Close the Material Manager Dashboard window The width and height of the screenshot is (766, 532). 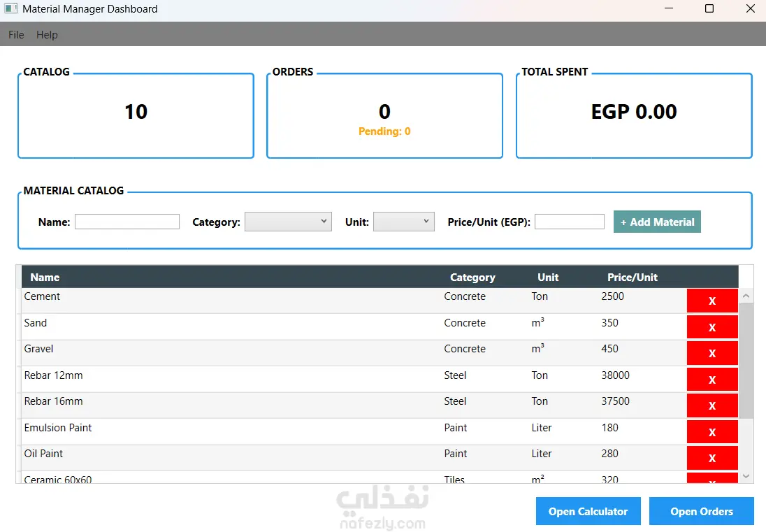[751, 8]
